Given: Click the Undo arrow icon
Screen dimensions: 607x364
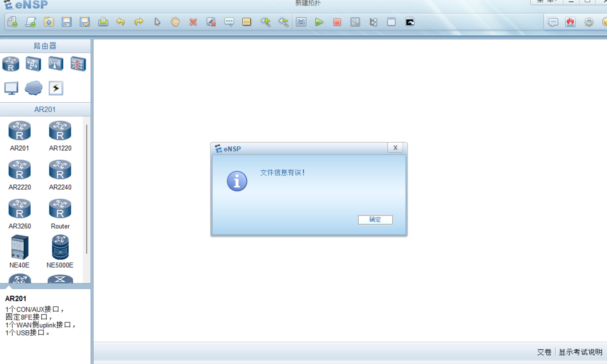Looking at the screenshot, I should (x=121, y=22).
